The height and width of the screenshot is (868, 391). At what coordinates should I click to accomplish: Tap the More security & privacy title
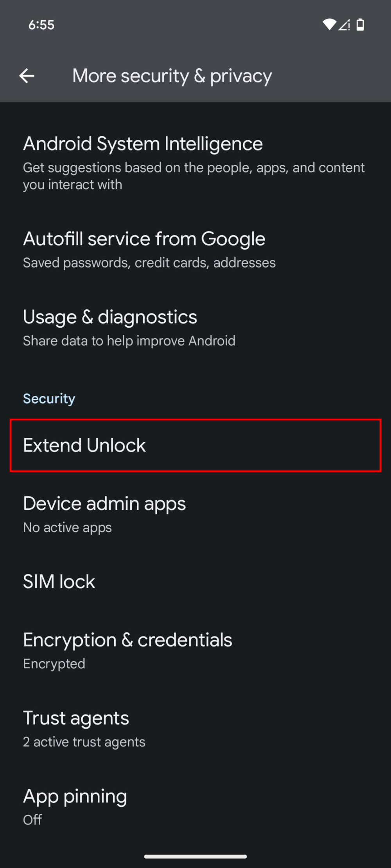point(172,76)
